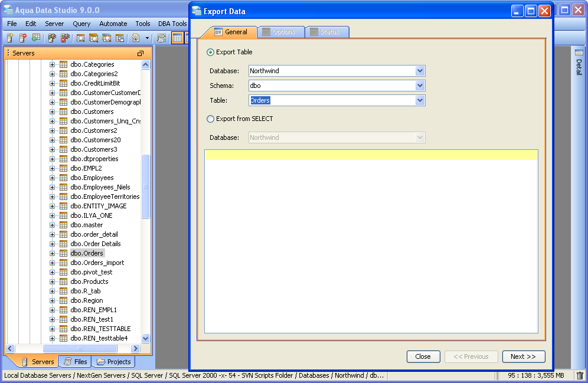This screenshot has height=383, width=588.
Task: Select the dbo.EmployeeTerritories table row
Action: click(x=105, y=197)
